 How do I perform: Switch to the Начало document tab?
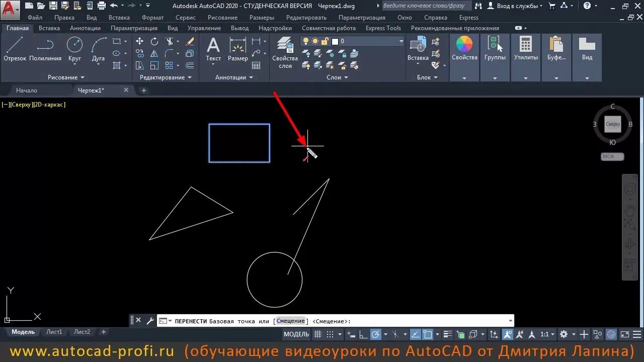click(x=27, y=90)
